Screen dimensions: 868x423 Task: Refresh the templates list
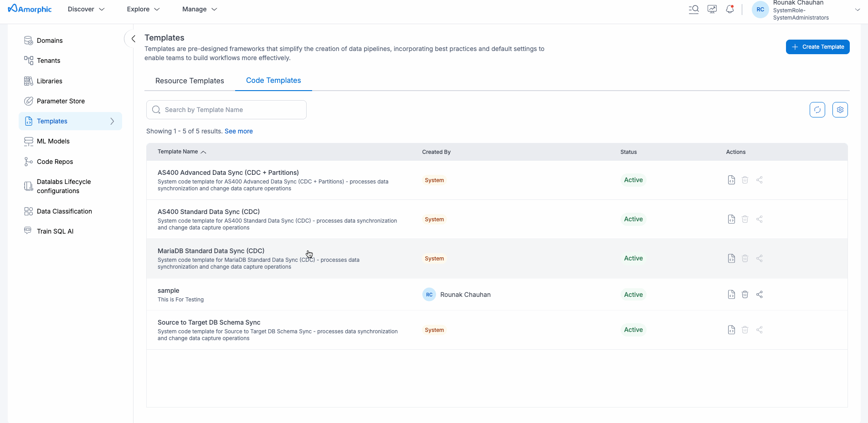(x=817, y=110)
